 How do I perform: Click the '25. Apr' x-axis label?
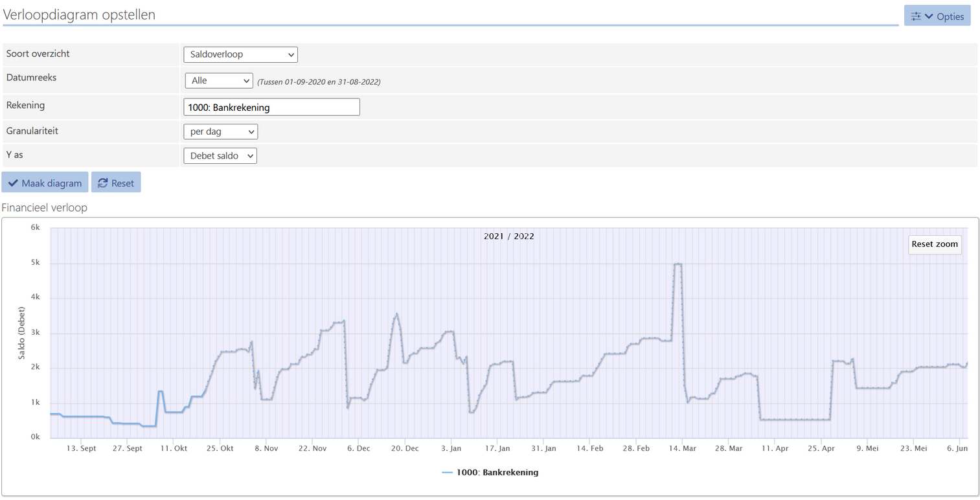tap(821, 448)
